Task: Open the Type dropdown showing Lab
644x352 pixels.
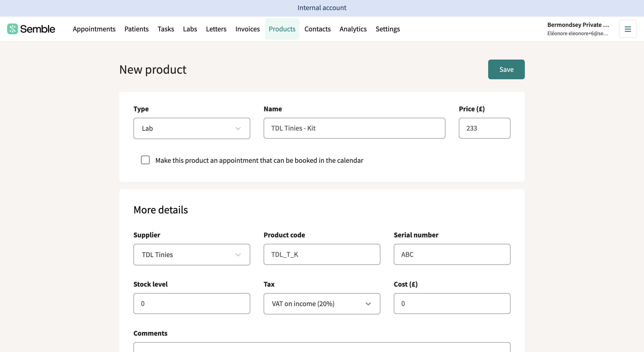Action: tap(192, 128)
